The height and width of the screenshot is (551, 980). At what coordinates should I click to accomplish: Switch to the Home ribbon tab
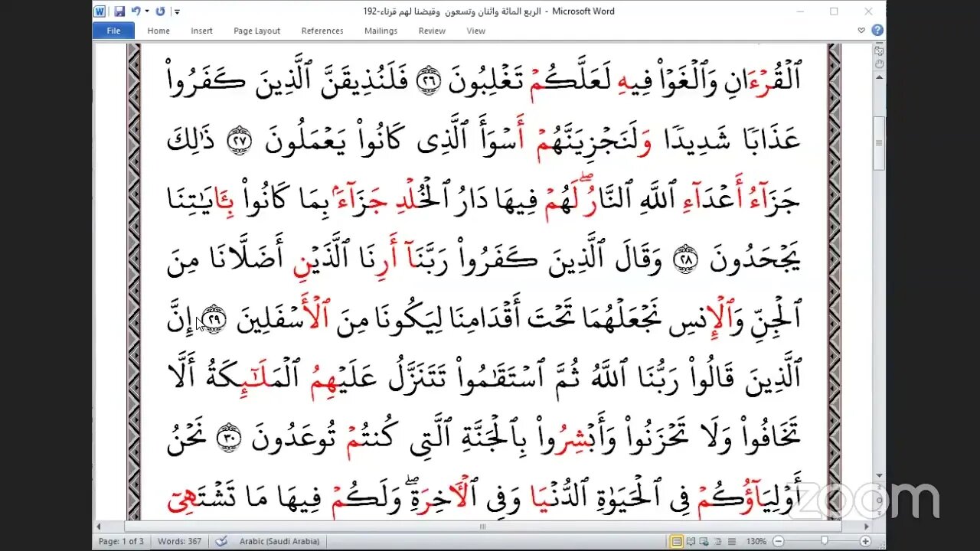click(x=158, y=31)
